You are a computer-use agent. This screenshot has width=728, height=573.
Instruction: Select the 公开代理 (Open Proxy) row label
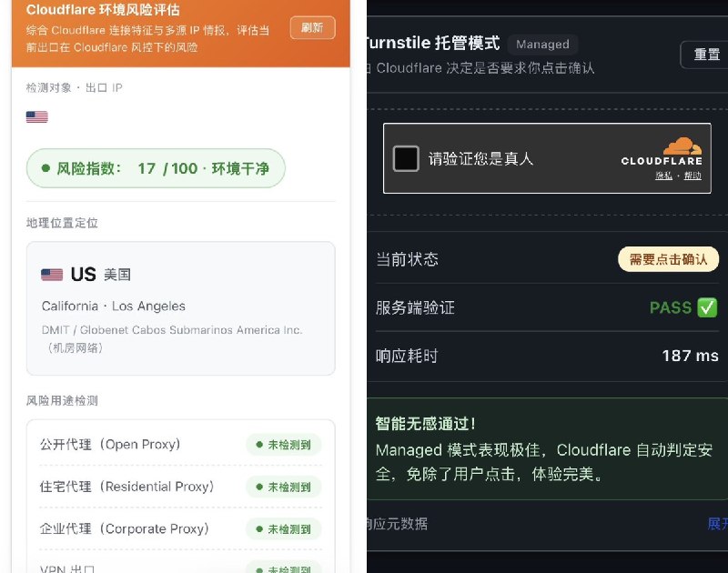pos(110,445)
